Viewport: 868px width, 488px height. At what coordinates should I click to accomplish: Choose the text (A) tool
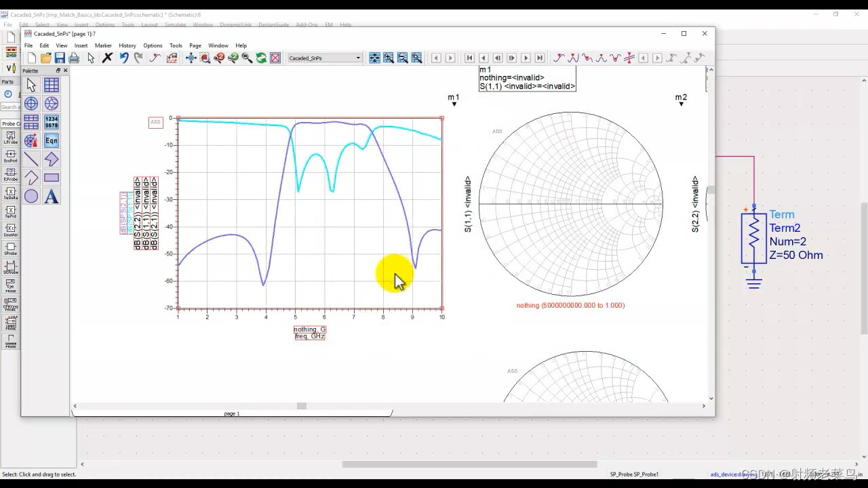coord(52,197)
